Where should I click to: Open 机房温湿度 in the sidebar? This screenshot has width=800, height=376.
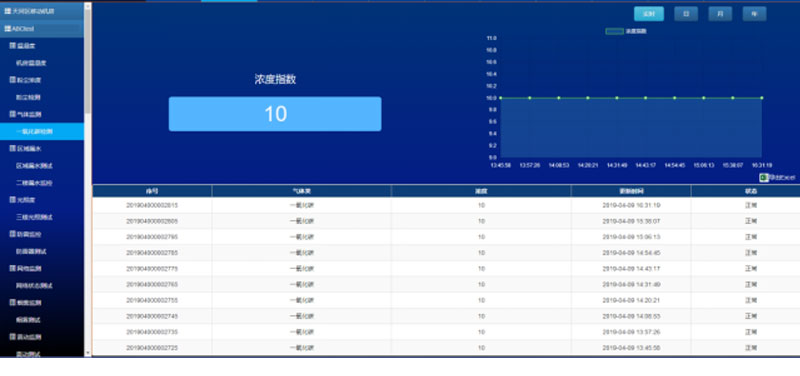pos(32,63)
